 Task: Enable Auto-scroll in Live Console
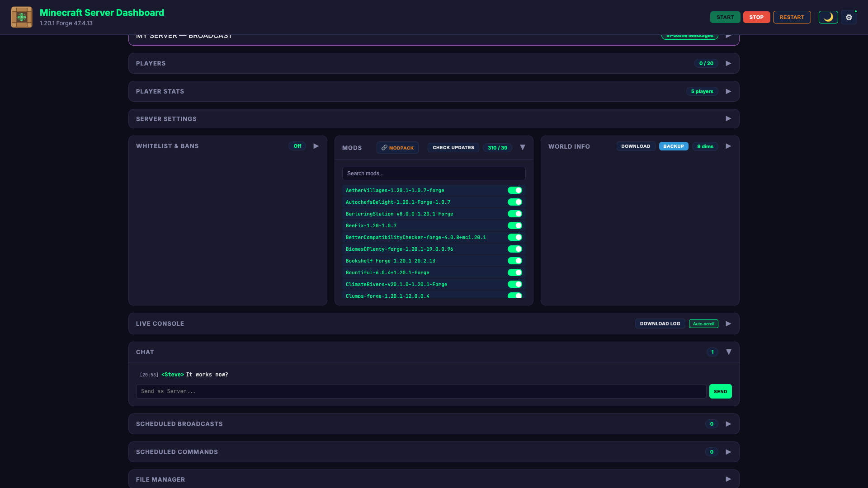pyautogui.click(x=703, y=324)
